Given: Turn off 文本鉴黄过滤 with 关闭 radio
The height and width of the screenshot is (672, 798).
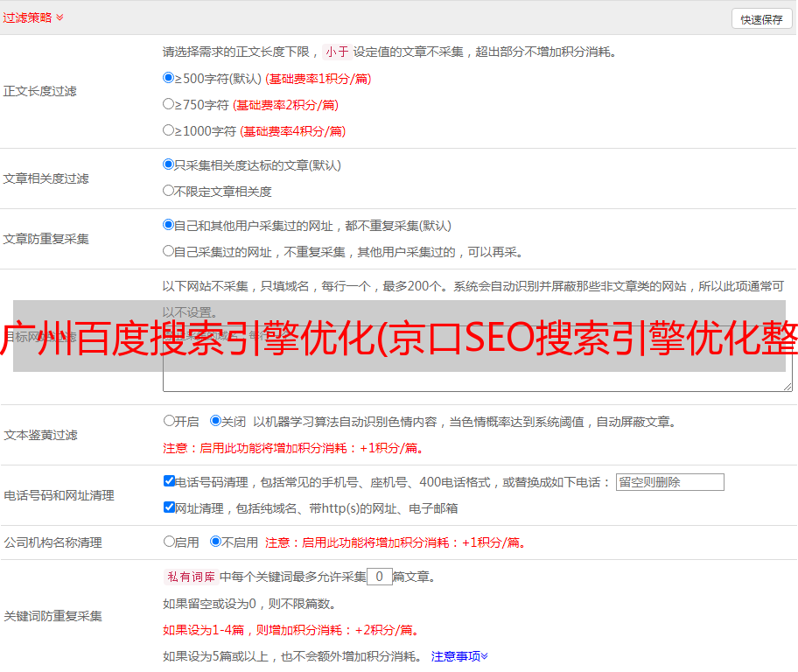Looking at the screenshot, I should tap(216, 421).
